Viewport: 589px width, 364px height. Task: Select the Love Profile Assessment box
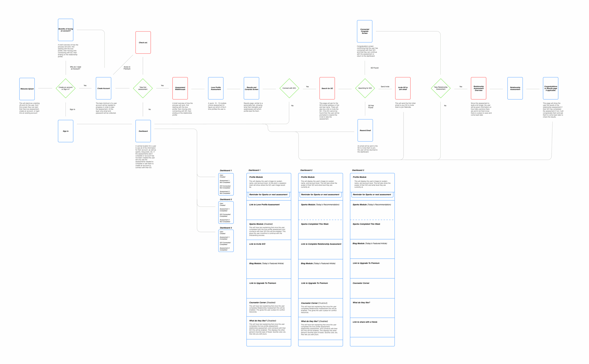pos(216,88)
